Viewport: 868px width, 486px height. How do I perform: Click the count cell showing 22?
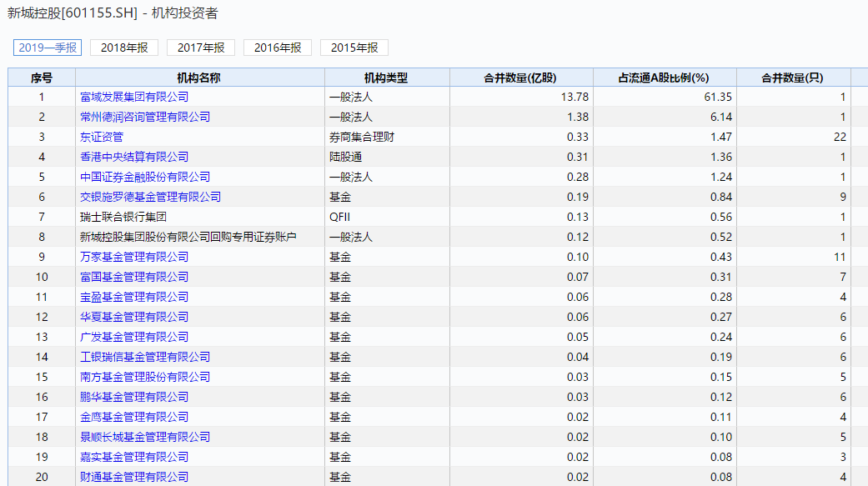[x=793, y=137]
